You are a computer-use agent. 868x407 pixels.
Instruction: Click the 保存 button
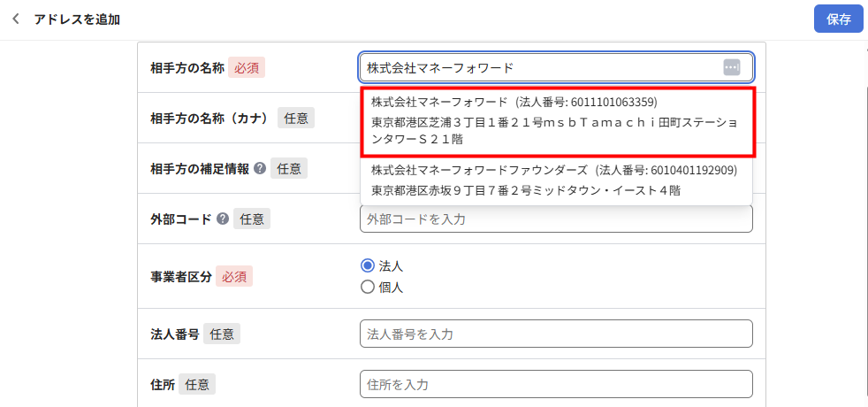[x=838, y=19]
